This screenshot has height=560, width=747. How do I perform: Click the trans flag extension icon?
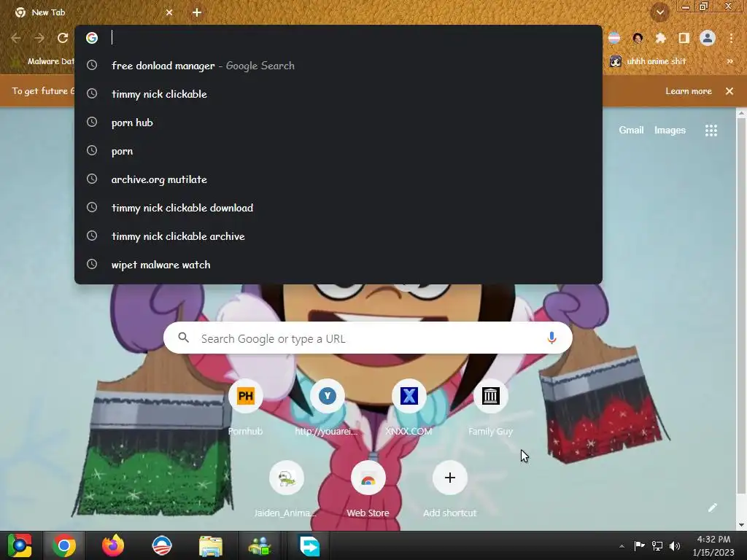point(614,38)
